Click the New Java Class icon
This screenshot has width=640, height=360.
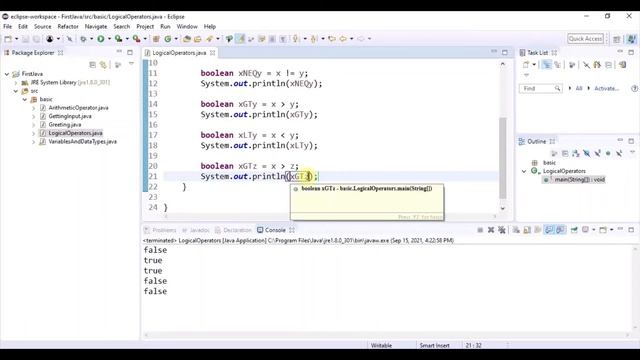168,39
